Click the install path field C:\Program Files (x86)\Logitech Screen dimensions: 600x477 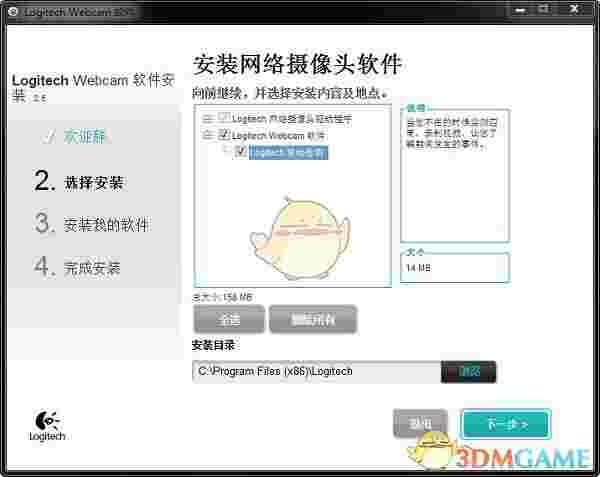317,371
